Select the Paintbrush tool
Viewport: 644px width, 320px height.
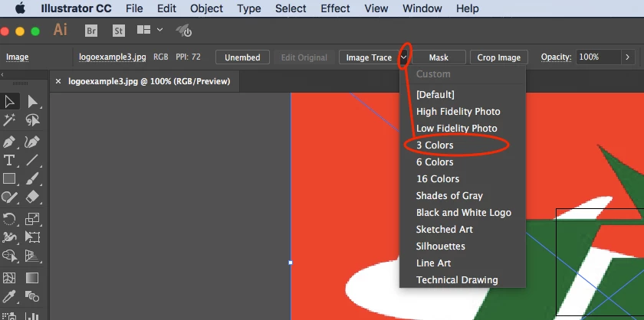click(x=32, y=178)
